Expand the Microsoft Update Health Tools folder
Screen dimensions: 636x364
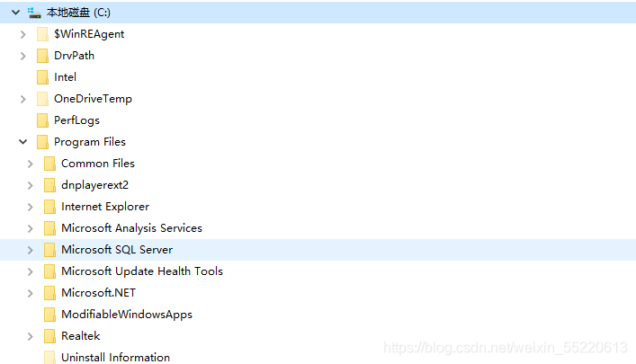point(31,271)
